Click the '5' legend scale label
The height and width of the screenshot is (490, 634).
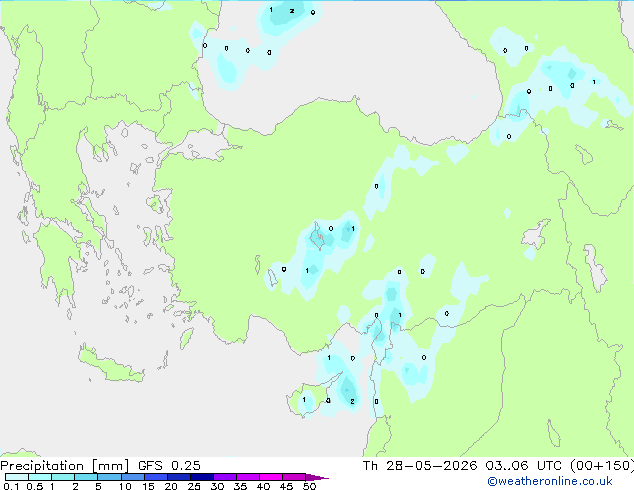(x=98, y=486)
